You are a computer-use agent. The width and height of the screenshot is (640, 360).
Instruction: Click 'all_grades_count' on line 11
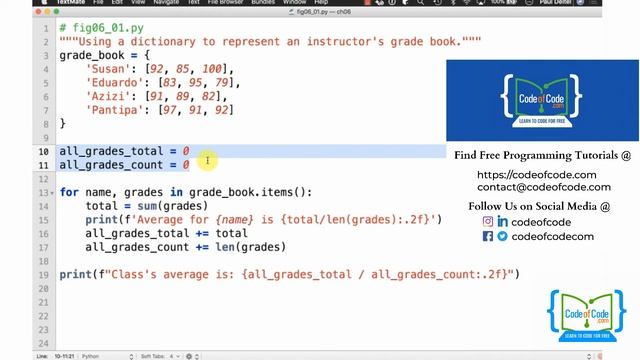[111, 165]
